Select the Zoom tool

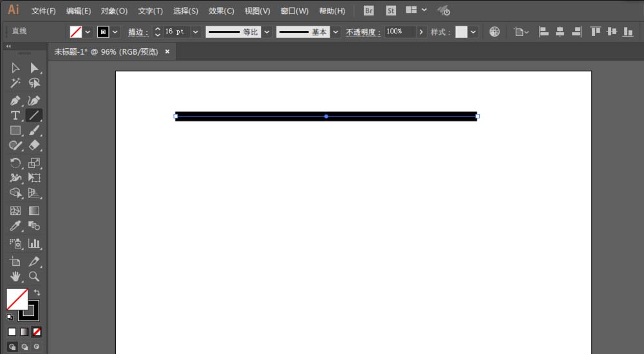[34, 276]
